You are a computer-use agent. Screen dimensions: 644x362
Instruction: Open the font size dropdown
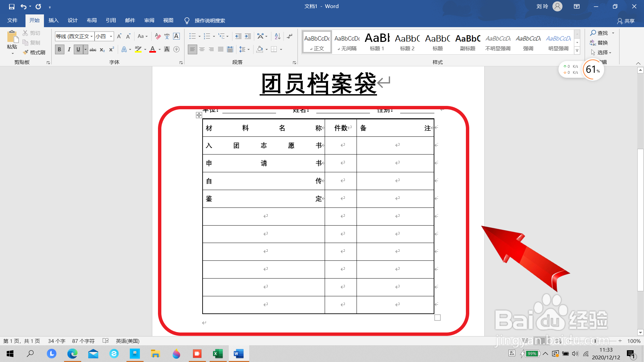(x=111, y=36)
